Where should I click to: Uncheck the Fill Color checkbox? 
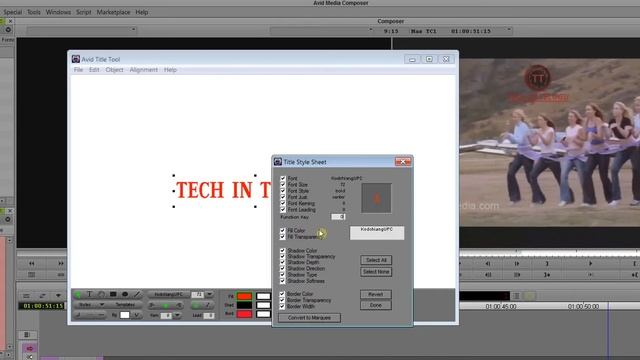click(x=282, y=231)
